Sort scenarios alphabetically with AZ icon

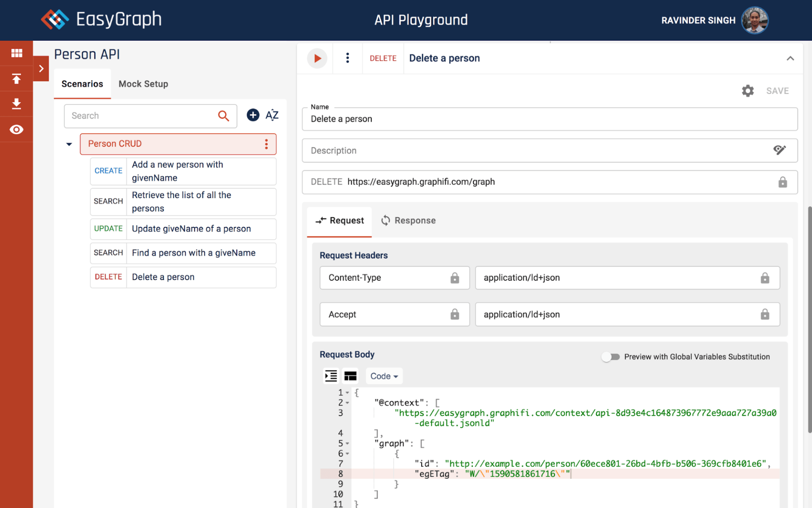click(272, 115)
